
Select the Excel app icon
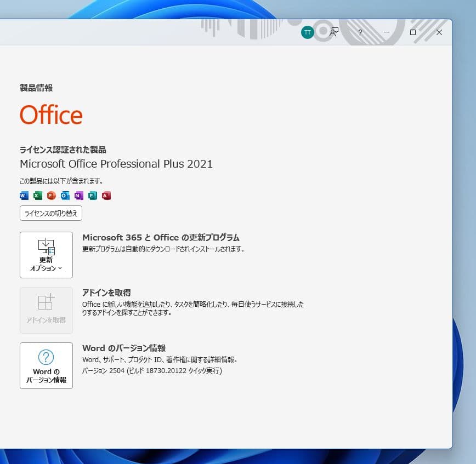[37, 196]
